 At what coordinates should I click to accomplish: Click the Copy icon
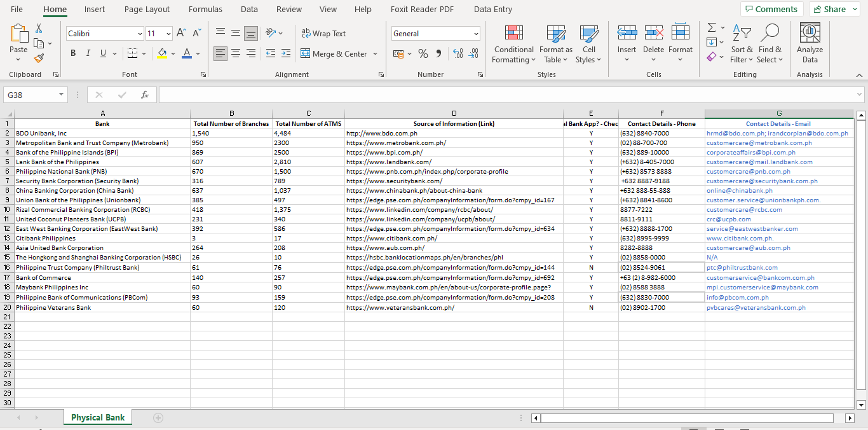pos(39,43)
